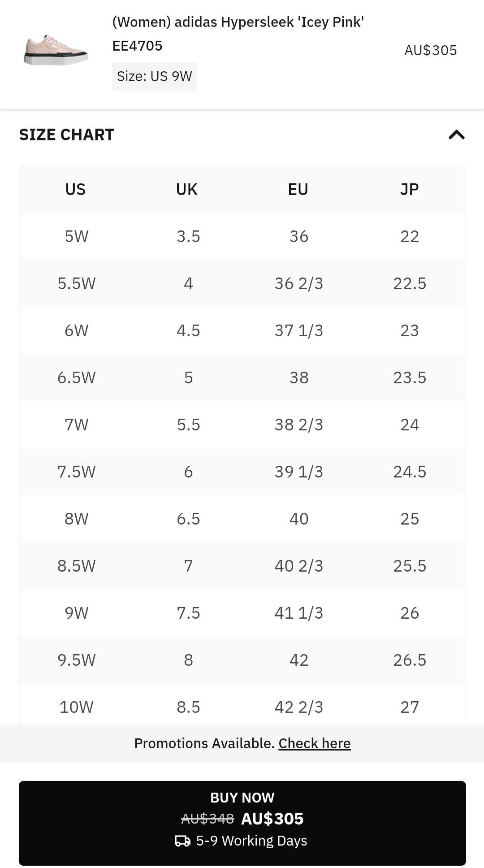Click the AU$305 price at top

[430, 50]
